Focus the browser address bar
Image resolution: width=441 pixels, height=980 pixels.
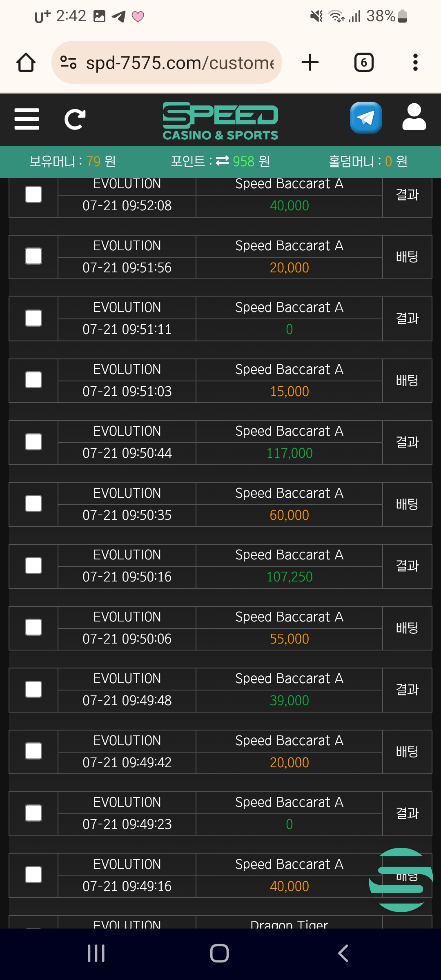coord(180,63)
